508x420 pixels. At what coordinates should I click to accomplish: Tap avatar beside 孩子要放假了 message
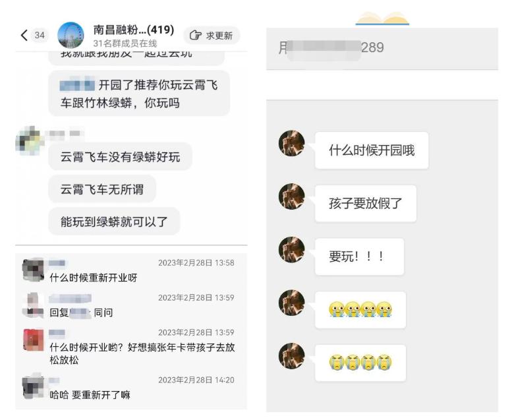tap(292, 196)
